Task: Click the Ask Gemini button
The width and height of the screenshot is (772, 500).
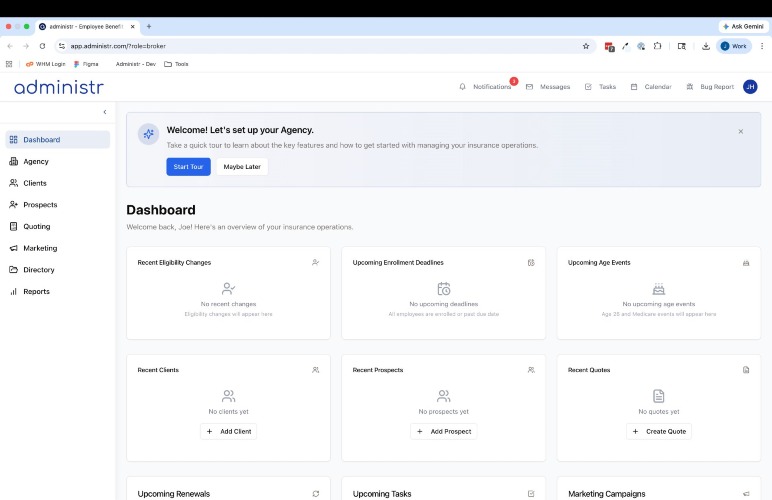Action: click(743, 27)
